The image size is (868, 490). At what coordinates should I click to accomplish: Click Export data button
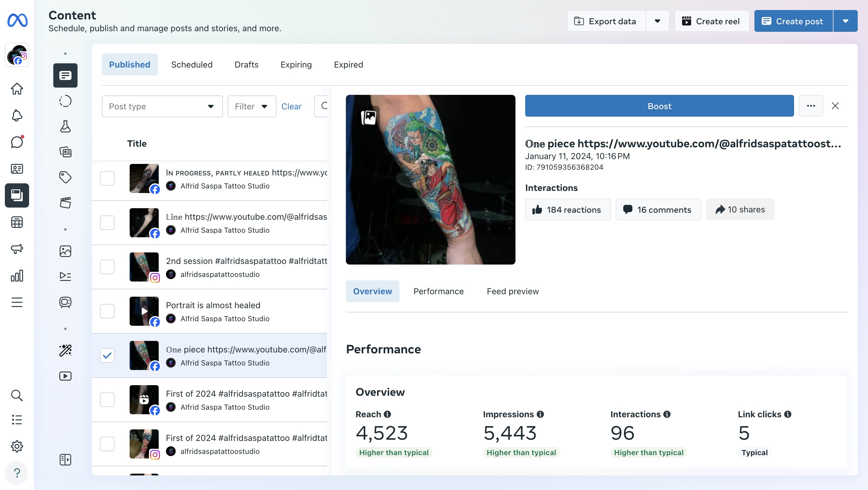[x=607, y=21]
